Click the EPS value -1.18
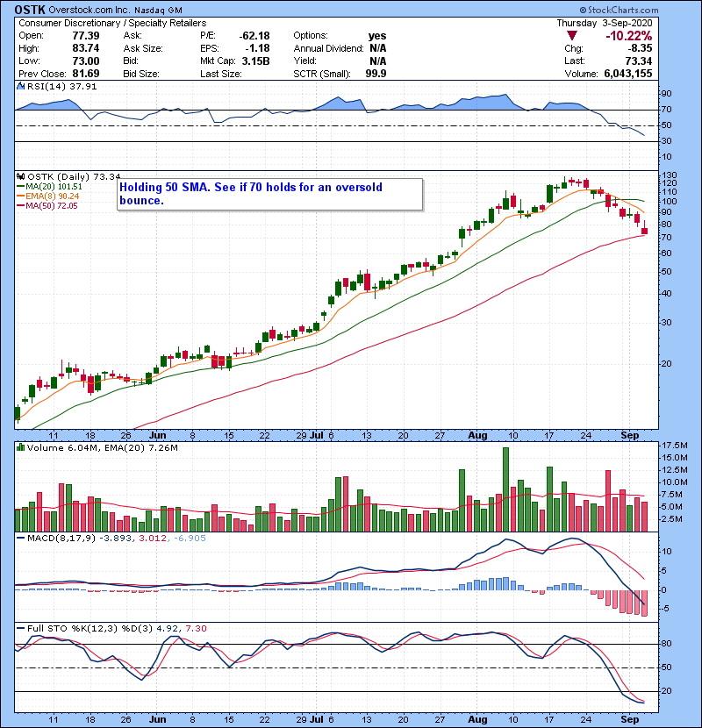 coord(258,48)
